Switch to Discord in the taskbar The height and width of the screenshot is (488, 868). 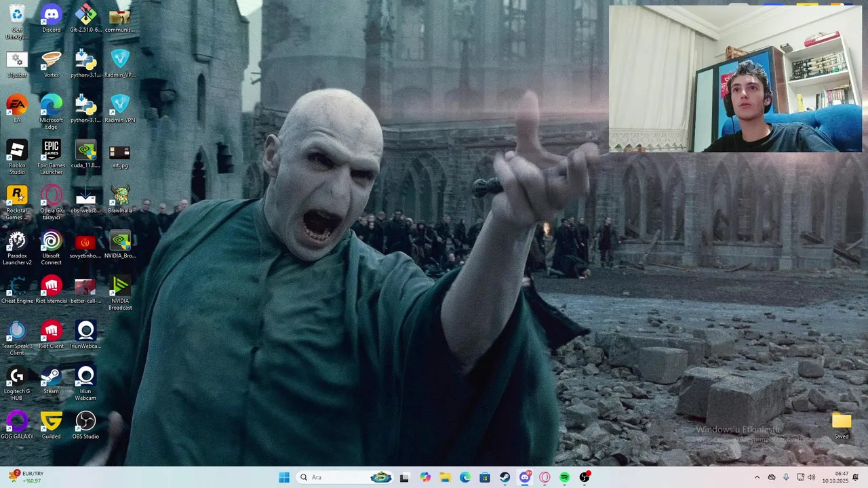tap(525, 477)
